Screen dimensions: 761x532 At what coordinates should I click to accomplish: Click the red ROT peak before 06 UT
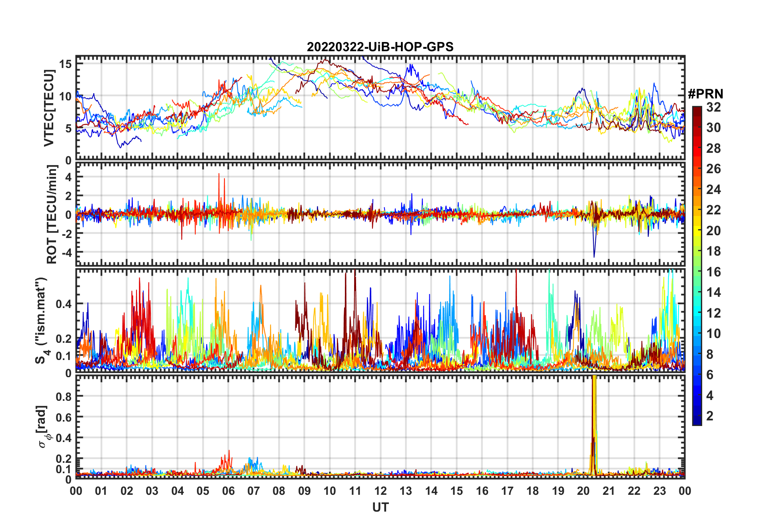[219, 176]
